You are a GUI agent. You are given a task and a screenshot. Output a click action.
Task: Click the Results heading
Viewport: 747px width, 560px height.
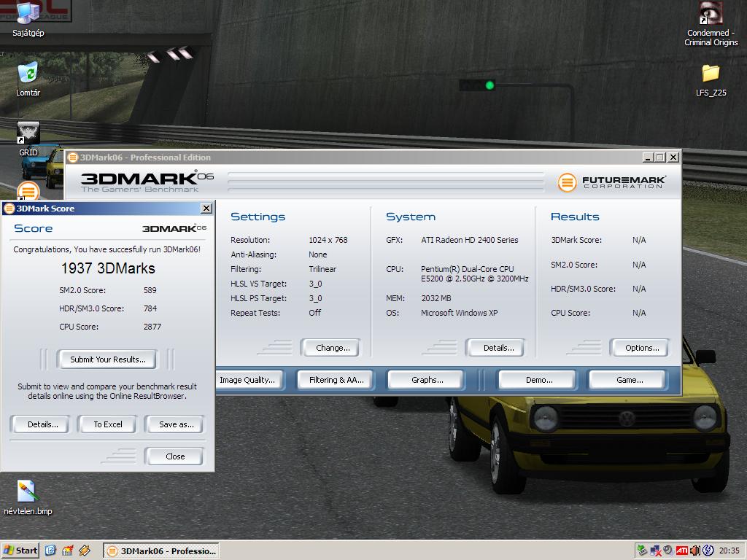(x=575, y=217)
